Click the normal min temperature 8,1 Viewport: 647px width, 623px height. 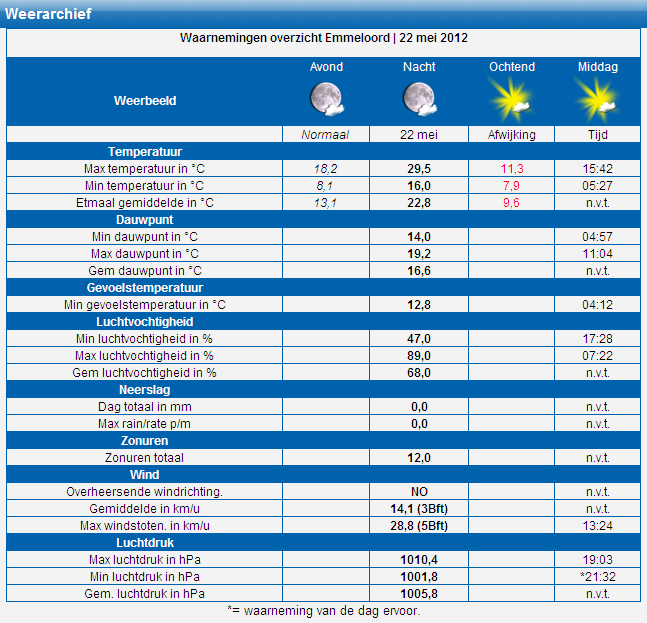click(324, 186)
